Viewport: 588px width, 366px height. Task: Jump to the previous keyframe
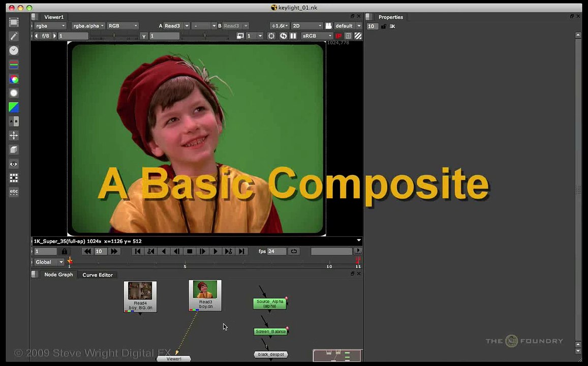[151, 251]
